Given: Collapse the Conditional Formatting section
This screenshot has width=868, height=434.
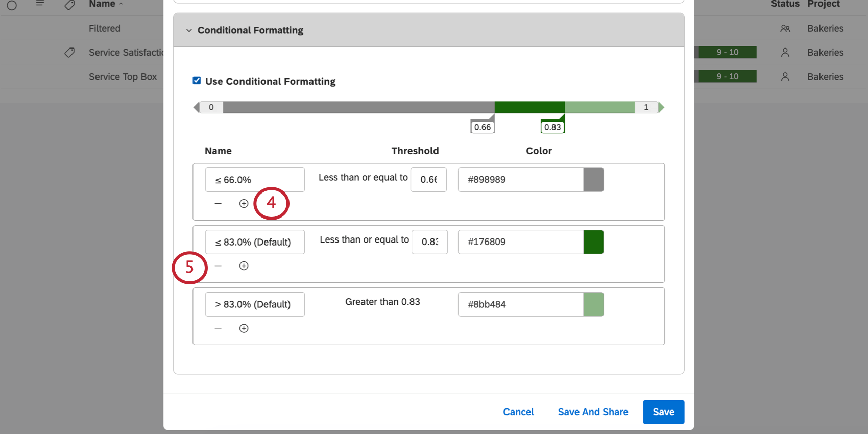Looking at the screenshot, I should (x=189, y=30).
